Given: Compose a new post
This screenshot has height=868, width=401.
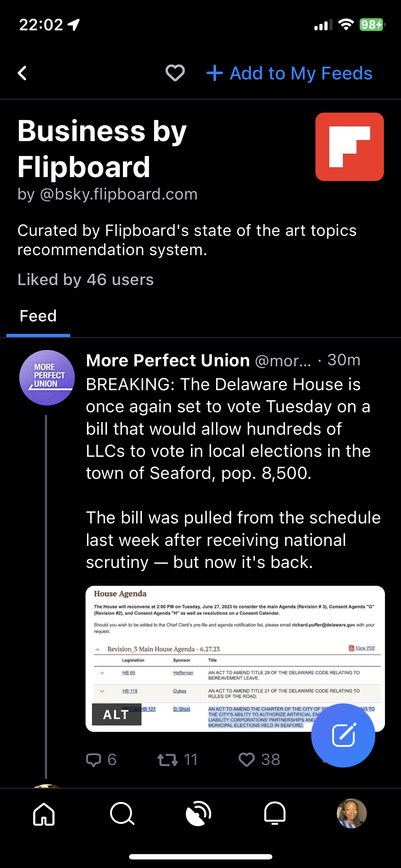Looking at the screenshot, I should (343, 735).
